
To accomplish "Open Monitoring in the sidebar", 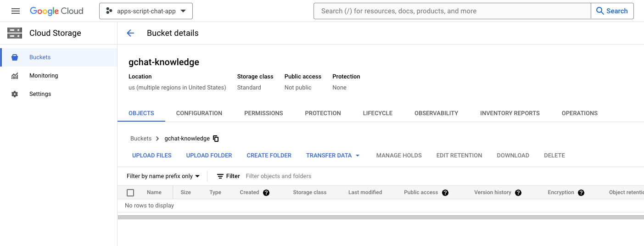I will 44,76.
